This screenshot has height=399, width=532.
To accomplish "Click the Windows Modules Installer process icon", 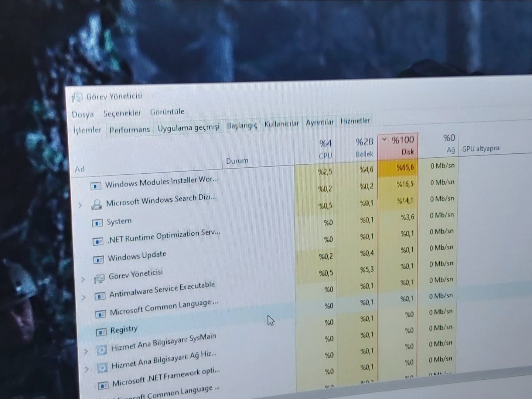I will coord(96,186).
